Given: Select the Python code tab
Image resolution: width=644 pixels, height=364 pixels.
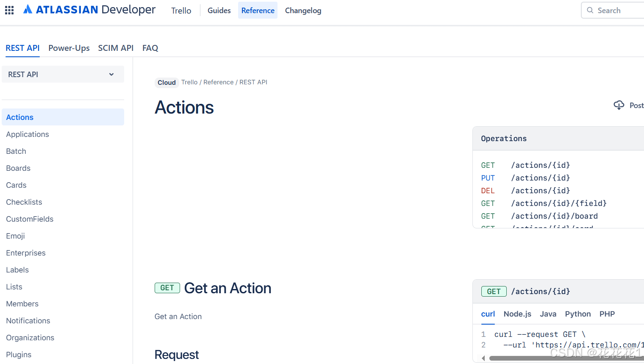Looking at the screenshot, I should click(x=578, y=314).
